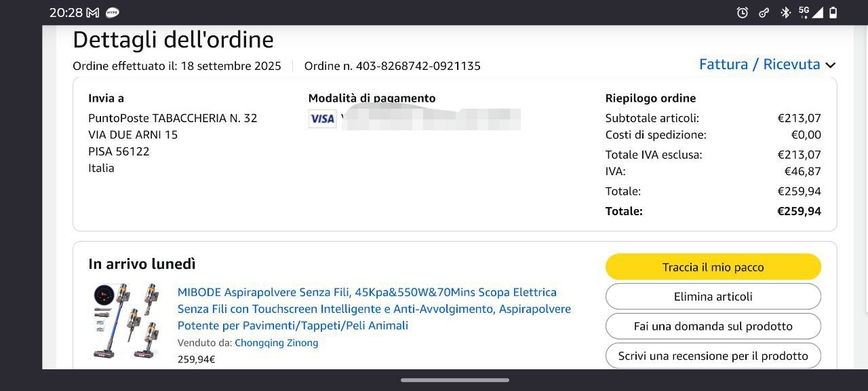The width and height of the screenshot is (868, 391).
Task: Tap IVA amount €46,87
Action: [x=803, y=171]
